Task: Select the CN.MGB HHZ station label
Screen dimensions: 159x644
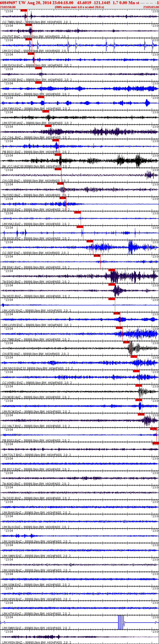Action: (x=36, y=397)
